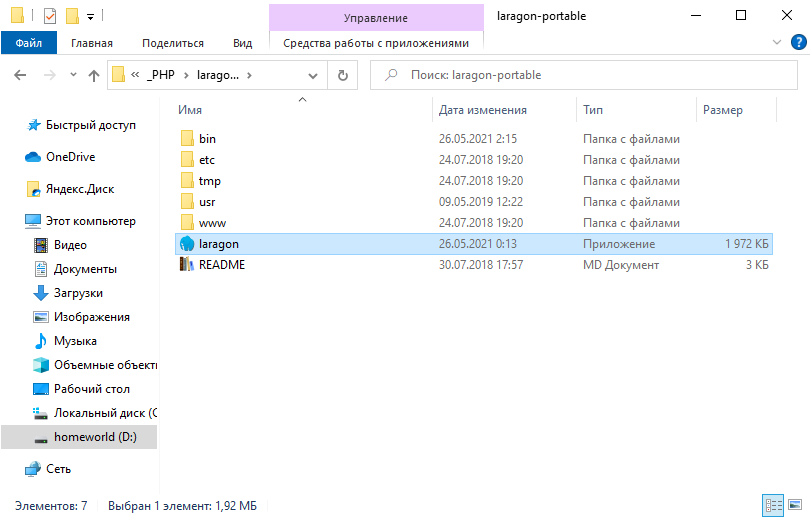Viewport: 811px width, 518px height.
Task: Click properties icon in quick access toolbar
Action: pyautogui.click(x=50, y=16)
